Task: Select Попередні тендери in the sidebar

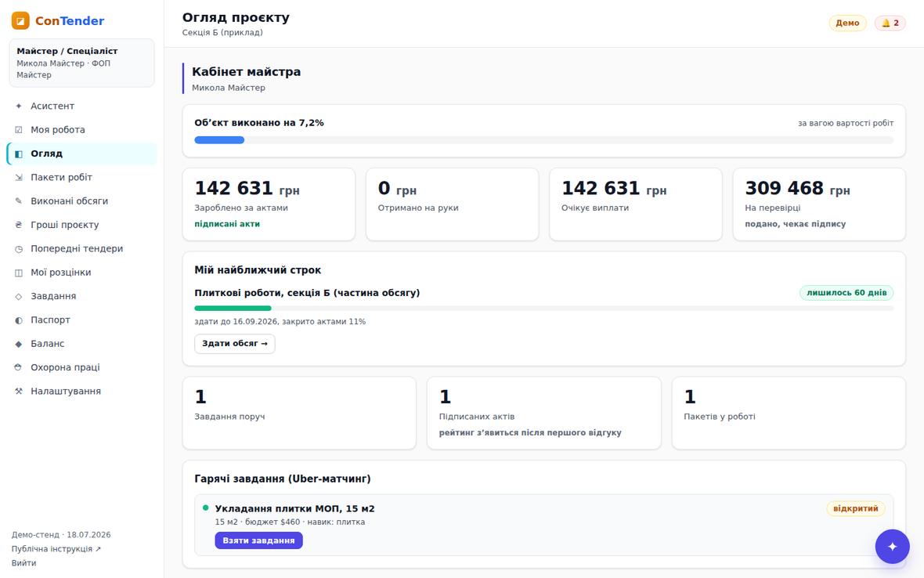Action: (x=82, y=248)
